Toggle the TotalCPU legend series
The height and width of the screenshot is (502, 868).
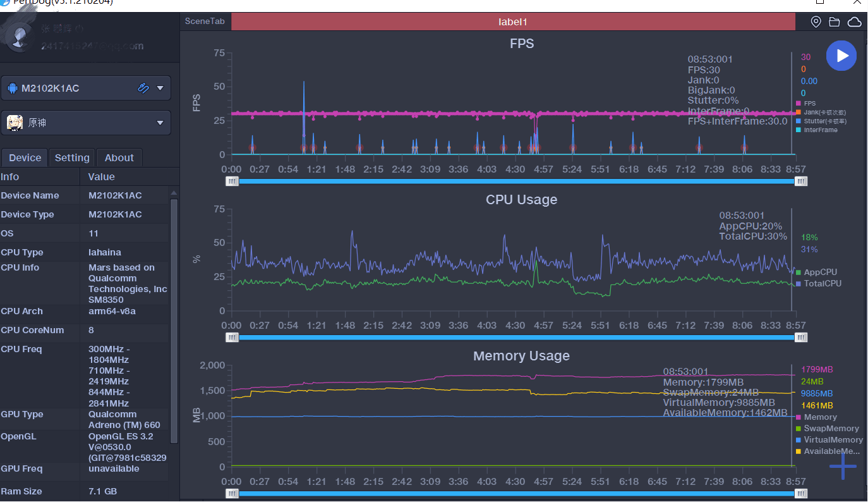point(818,283)
